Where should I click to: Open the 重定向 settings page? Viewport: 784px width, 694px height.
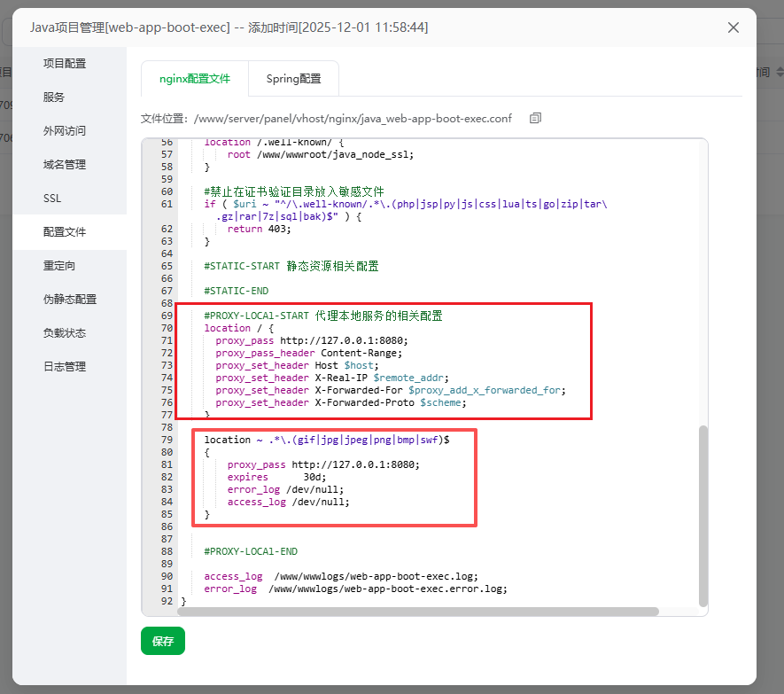59,266
